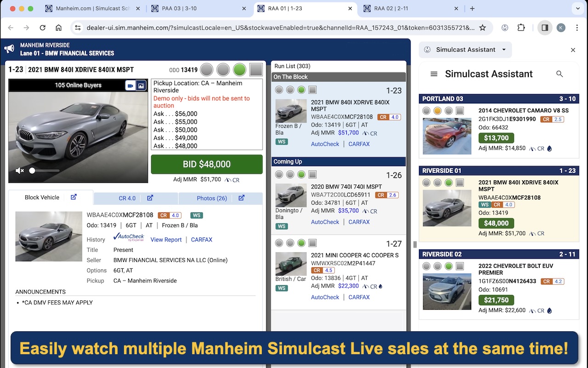Open the Simulcast Assistant hamburger menu
This screenshot has width=588, height=368.
click(434, 74)
